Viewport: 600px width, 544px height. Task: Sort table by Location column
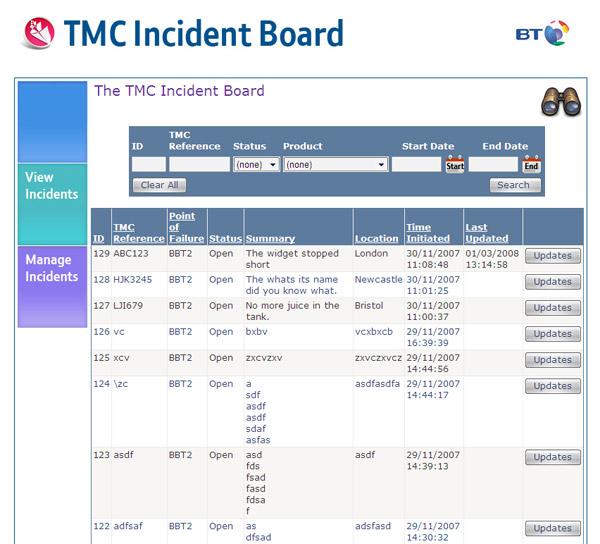pyautogui.click(x=377, y=238)
